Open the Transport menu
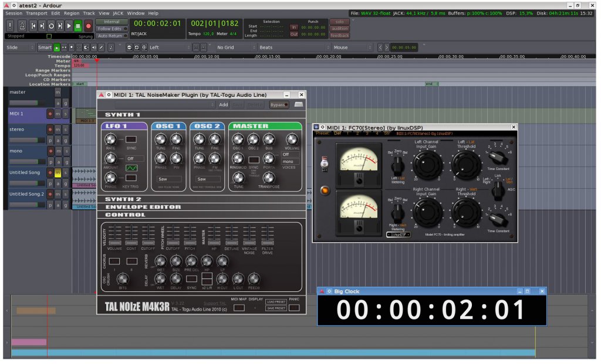 pos(36,13)
